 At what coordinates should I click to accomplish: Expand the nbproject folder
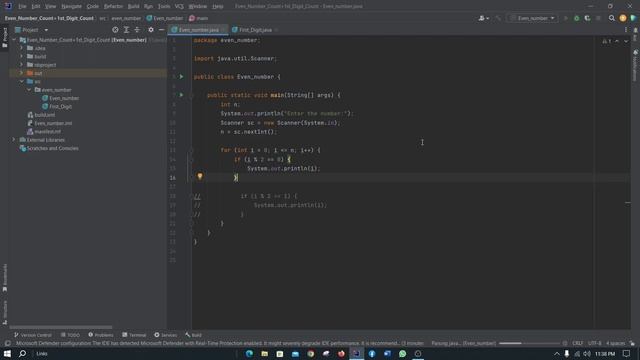[22, 65]
